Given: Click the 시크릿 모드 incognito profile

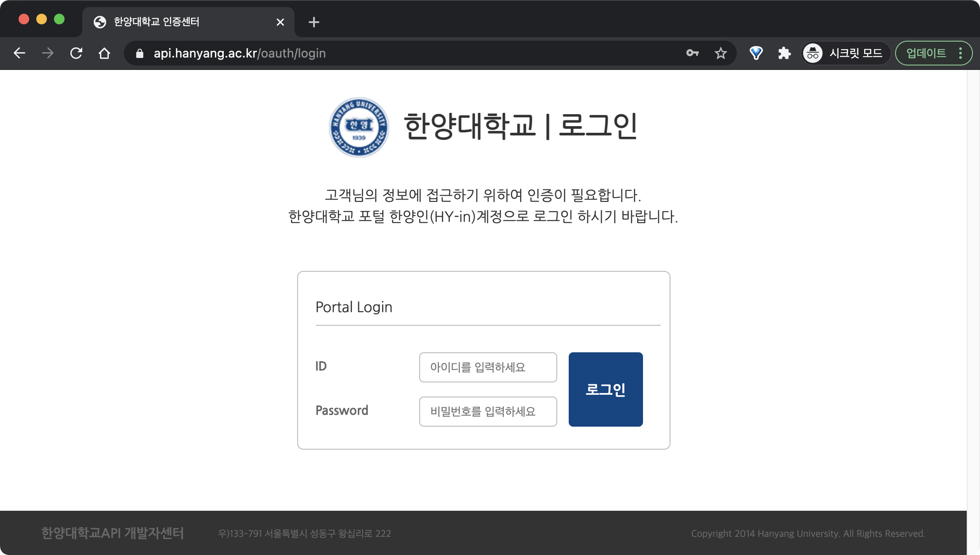Looking at the screenshot, I should tap(846, 53).
